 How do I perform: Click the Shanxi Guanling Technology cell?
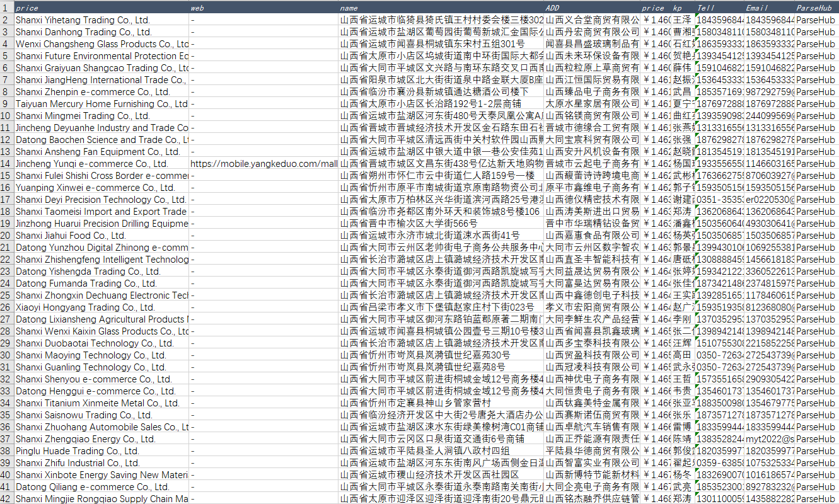tap(101, 367)
